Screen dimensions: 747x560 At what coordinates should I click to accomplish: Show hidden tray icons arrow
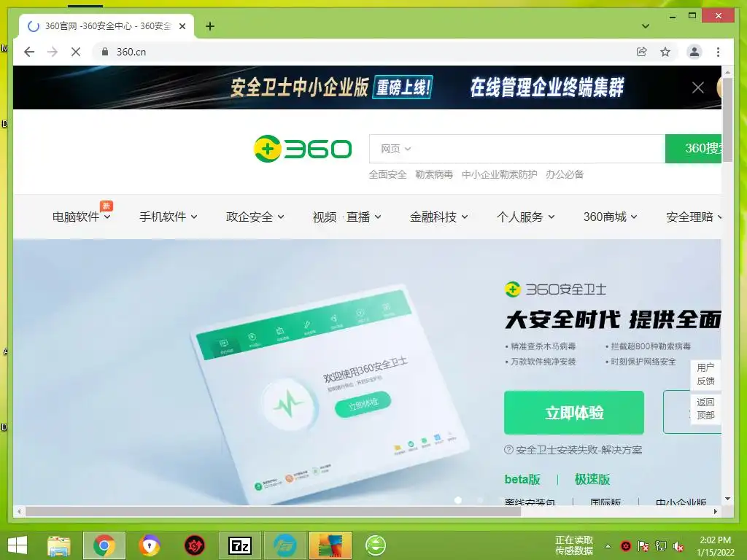[x=608, y=546]
